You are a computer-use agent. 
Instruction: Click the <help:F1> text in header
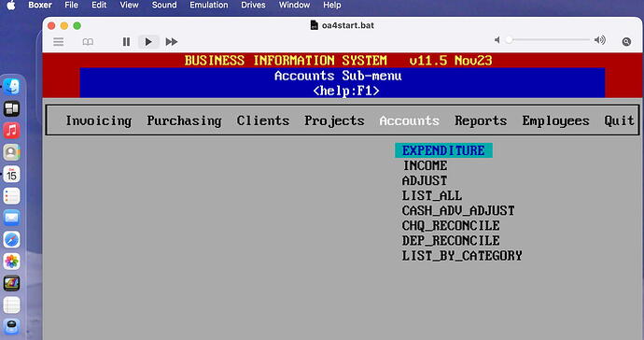pos(346,91)
